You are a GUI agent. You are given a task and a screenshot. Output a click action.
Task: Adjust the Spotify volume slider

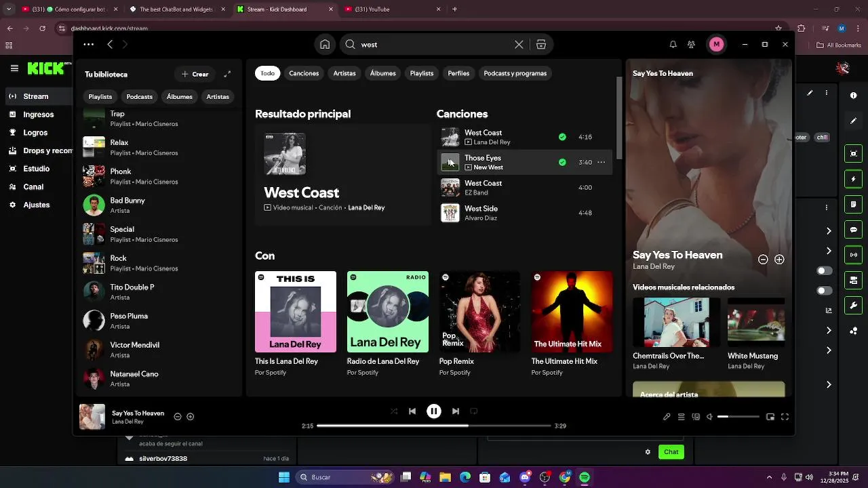[x=738, y=417]
